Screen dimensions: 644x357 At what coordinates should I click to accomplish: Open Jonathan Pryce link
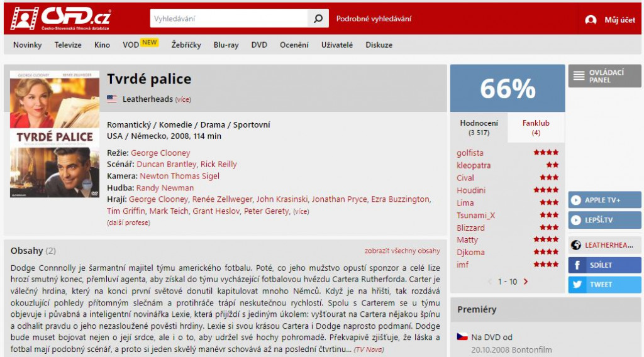(339, 199)
